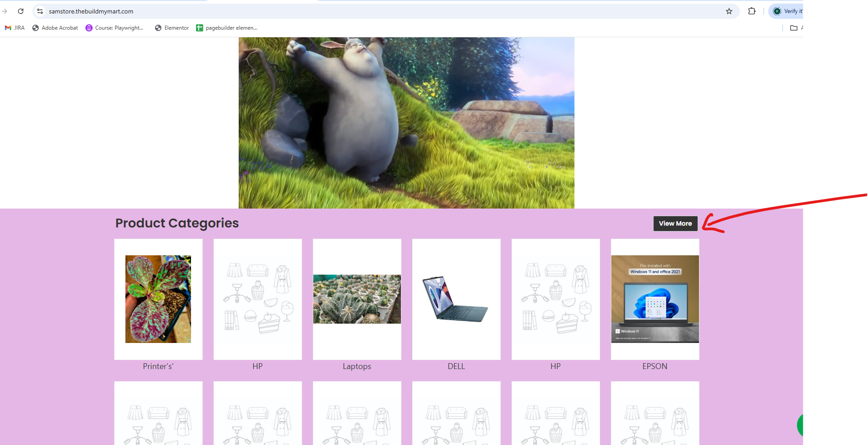Open the pagebuilder elemen... bookmark
Screen dimensions: 868x445
click(227, 28)
